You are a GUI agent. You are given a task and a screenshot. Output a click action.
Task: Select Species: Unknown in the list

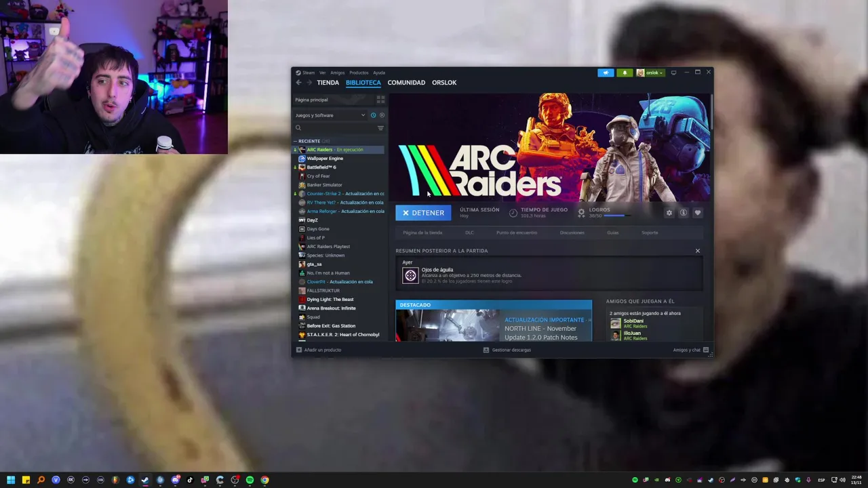click(338, 256)
